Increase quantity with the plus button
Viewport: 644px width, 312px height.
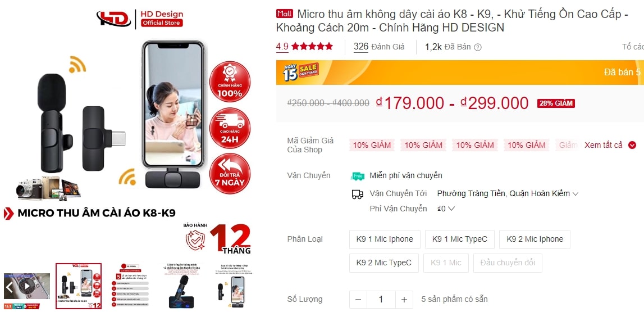[x=404, y=300]
